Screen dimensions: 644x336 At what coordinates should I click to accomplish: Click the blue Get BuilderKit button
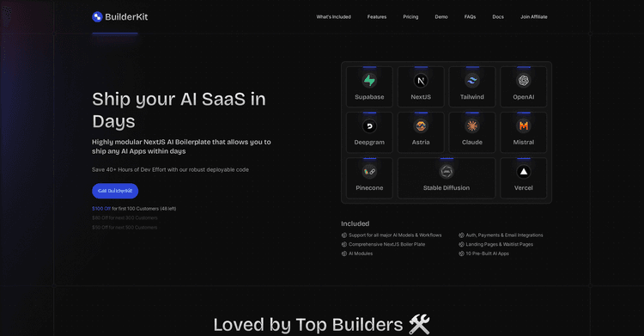(115, 191)
